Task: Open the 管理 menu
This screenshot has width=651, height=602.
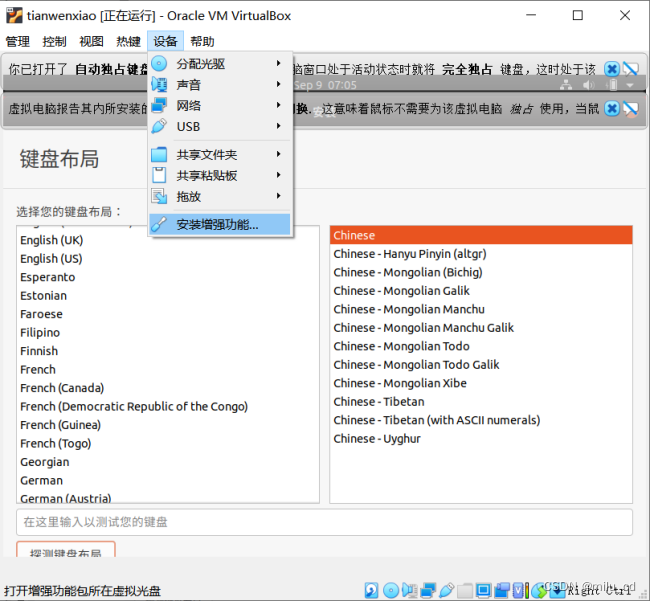Action: click(17, 41)
